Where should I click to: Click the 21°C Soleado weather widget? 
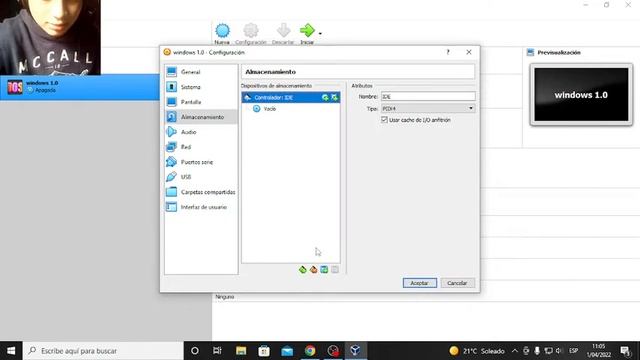[476, 351]
